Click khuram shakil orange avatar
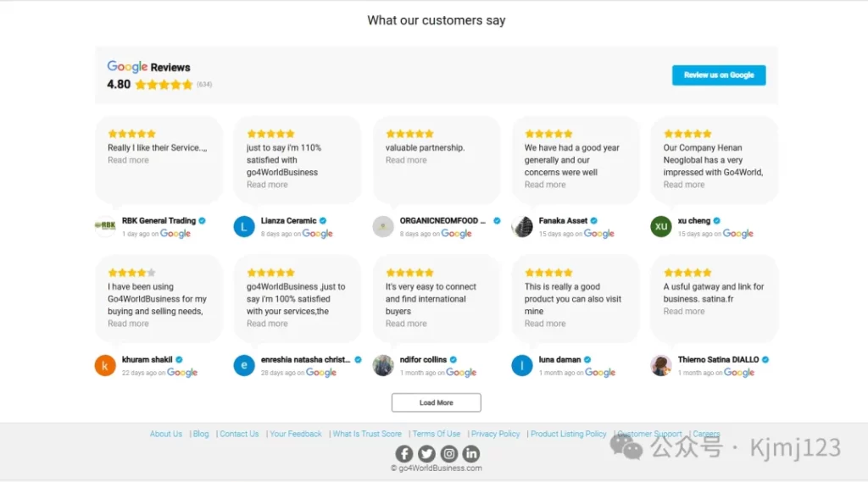 click(105, 365)
